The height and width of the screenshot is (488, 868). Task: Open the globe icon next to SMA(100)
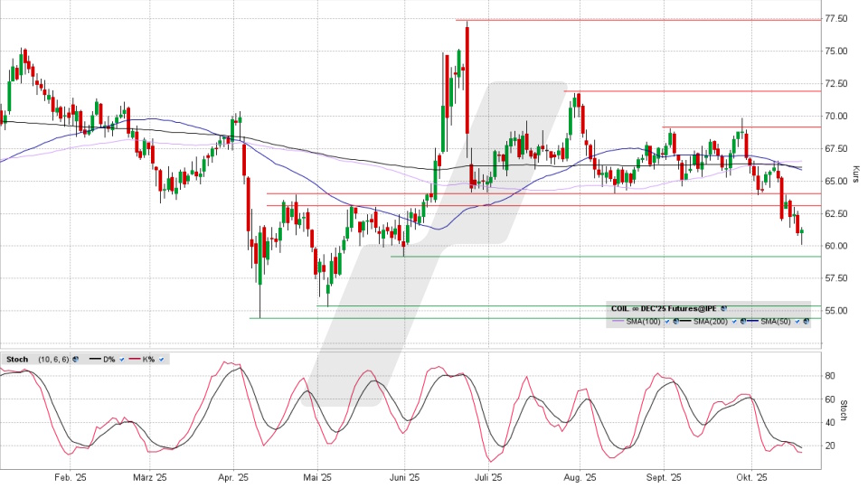(x=675, y=321)
